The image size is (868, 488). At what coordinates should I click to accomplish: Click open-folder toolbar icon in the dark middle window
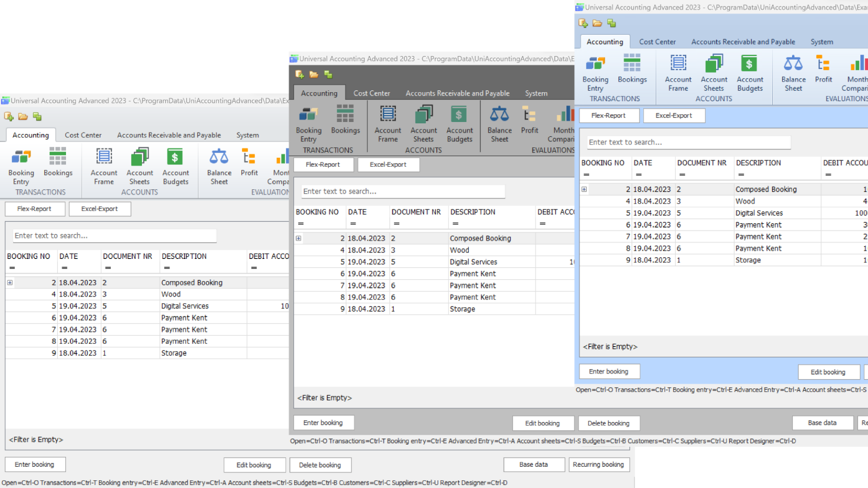coord(314,75)
